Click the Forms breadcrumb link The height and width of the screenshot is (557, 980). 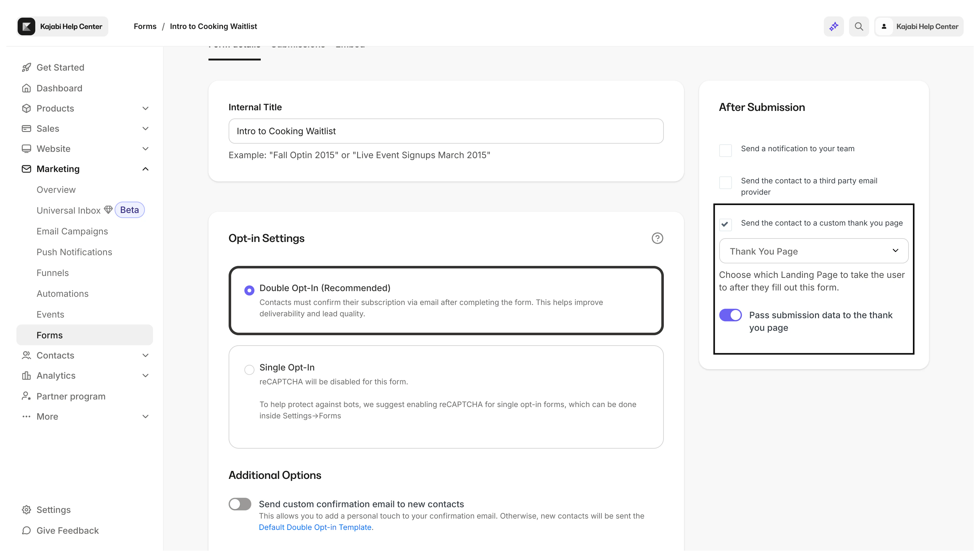coord(145,26)
